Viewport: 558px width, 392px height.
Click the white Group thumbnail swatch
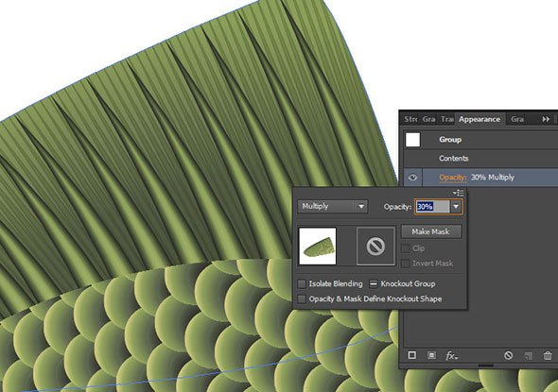pyautogui.click(x=412, y=140)
